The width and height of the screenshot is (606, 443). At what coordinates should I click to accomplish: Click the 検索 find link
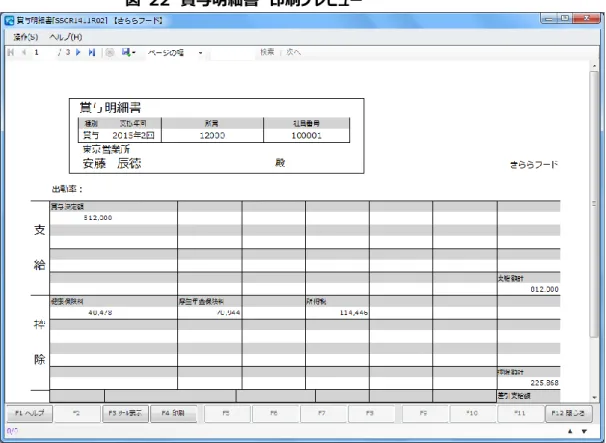(267, 52)
